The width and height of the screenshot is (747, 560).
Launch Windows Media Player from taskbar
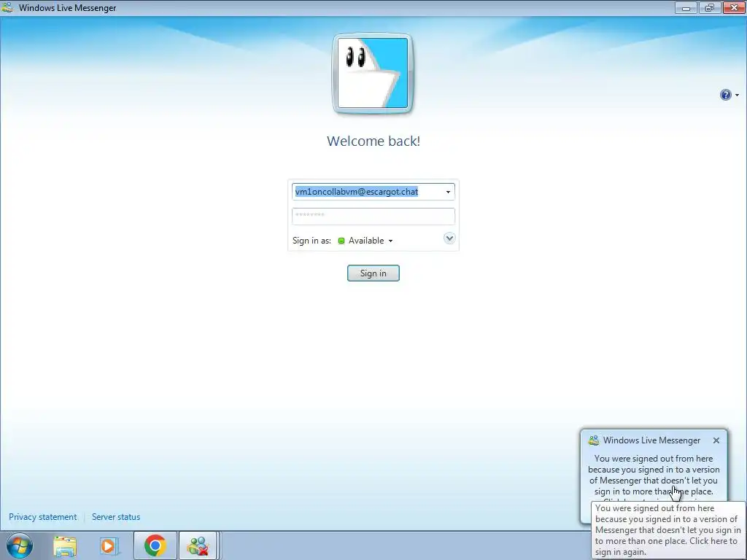(108, 545)
